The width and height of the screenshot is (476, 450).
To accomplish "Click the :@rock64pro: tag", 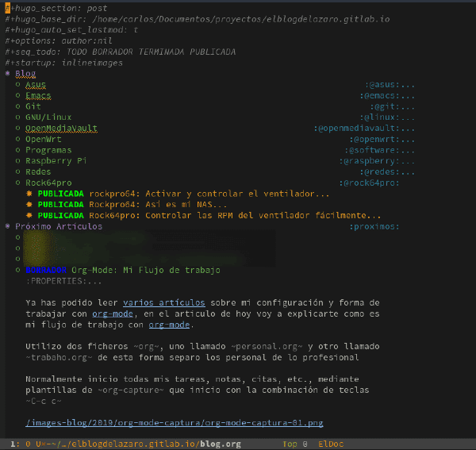I will (x=369, y=183).
